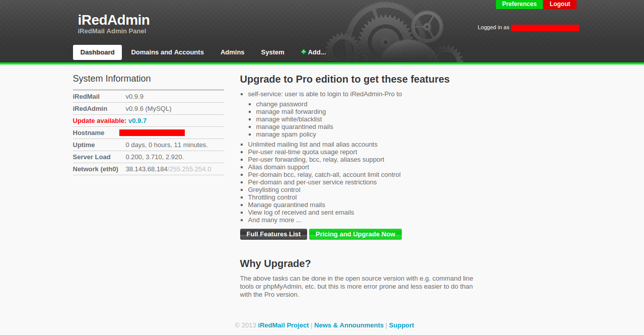
Task: Click the 'And many more ...' item
Action: (x=274, y=220)
